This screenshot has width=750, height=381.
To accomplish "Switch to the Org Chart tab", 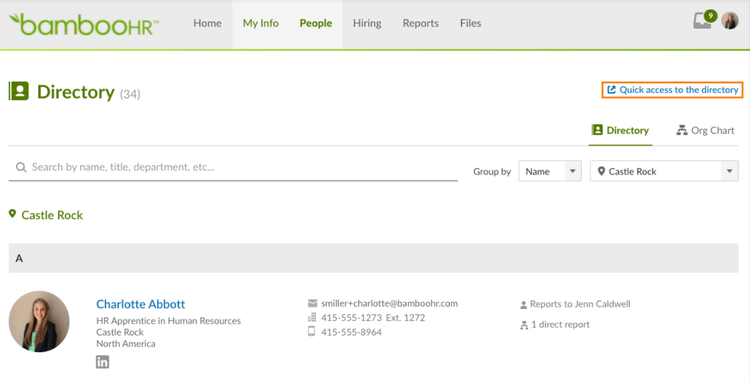I will (x=705, y=131).
